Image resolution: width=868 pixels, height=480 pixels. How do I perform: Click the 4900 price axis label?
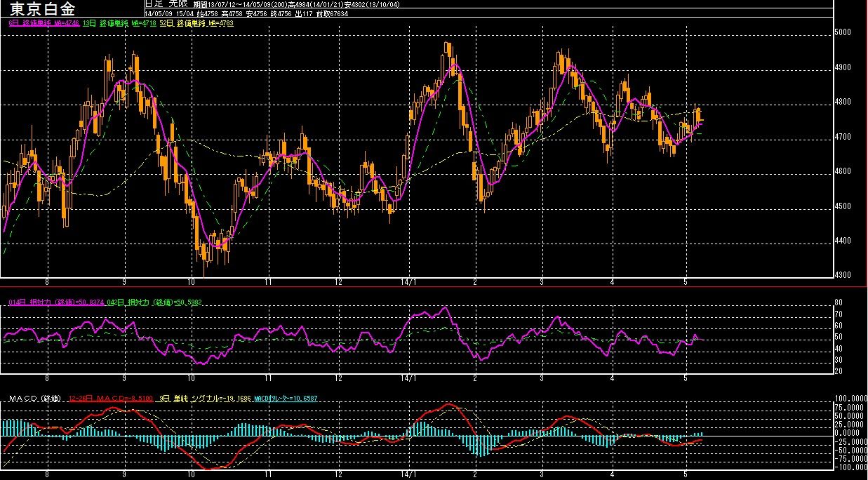click(843, 67)
